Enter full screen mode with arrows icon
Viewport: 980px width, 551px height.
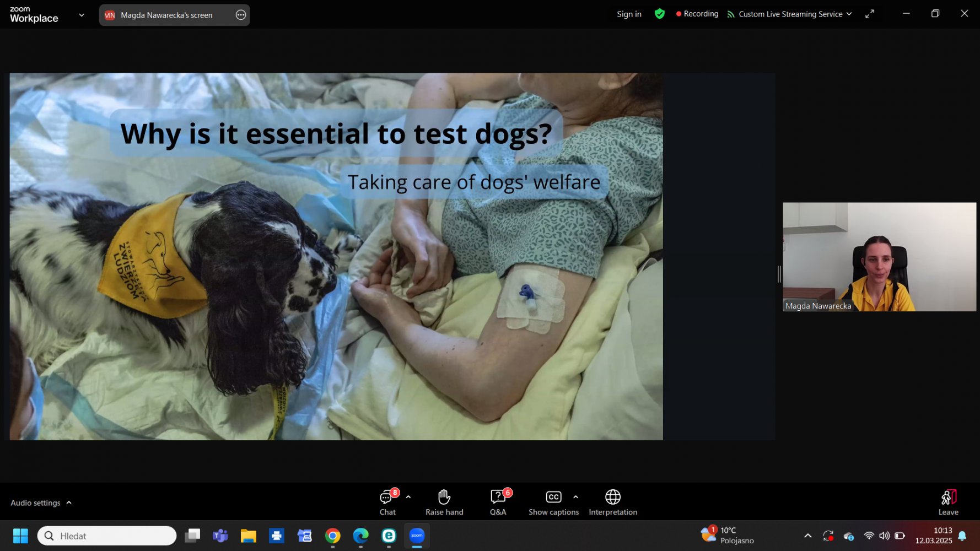pos(869,14)
